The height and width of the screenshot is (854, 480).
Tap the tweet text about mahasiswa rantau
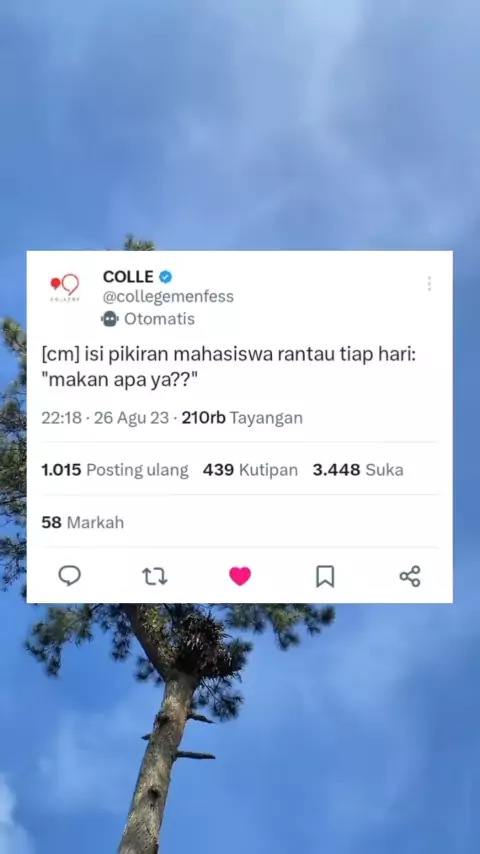point(229,367)
